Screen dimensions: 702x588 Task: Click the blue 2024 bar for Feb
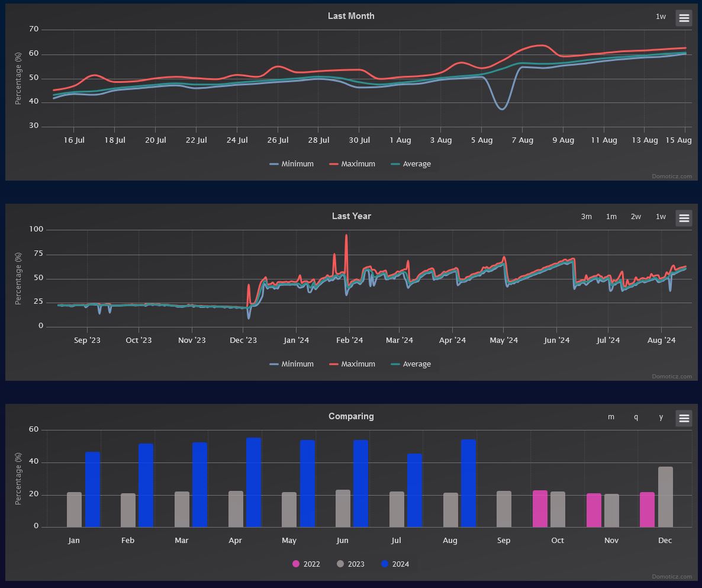coord(146,486)
